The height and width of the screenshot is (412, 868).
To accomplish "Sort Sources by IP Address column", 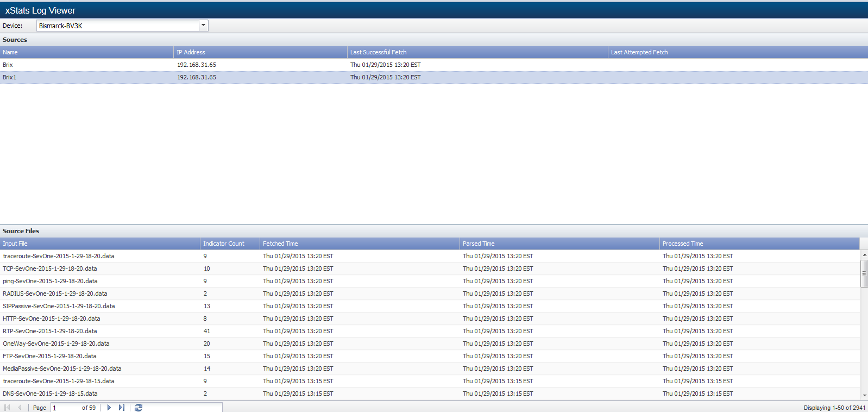I will coord(261,52).
